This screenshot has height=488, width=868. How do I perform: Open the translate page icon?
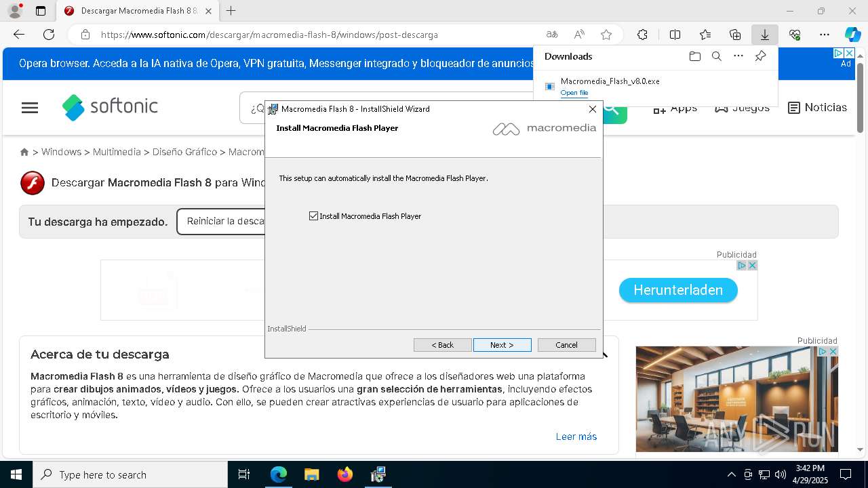552,35
